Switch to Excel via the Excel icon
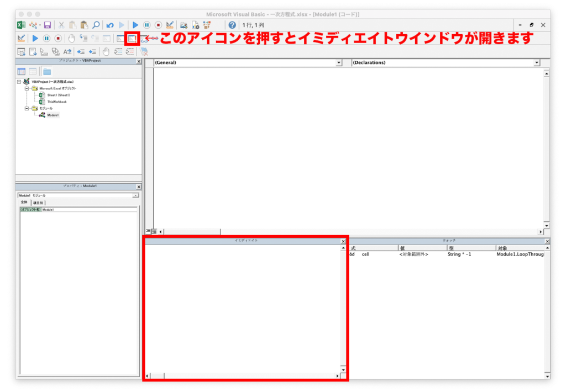This screenshot has width=566, height=392. pos(20,25)
